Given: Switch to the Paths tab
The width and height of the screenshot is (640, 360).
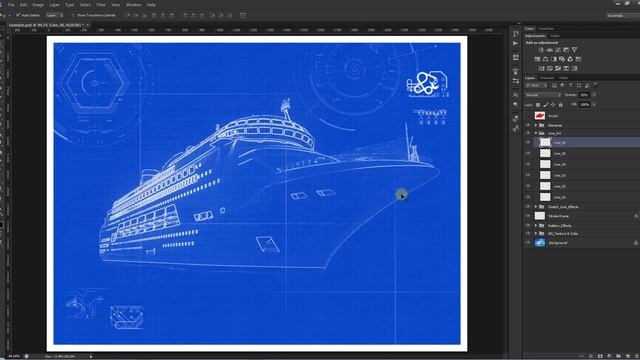Looking at the screenshot, I should 564,78.
